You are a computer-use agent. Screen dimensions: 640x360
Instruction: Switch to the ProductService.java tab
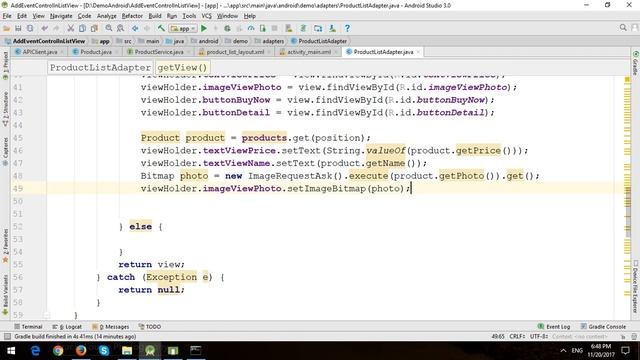click(x=159, y=52)
